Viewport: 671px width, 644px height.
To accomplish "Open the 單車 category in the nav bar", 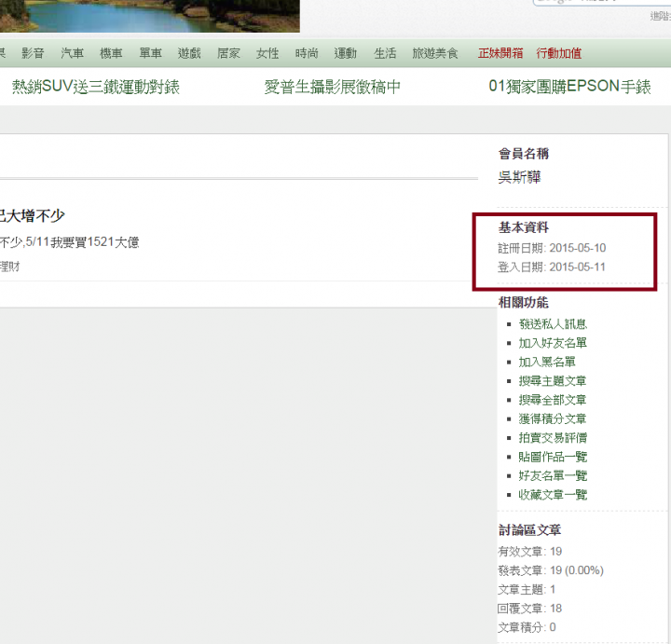I will pyautogui.click(x=150, y=53).
